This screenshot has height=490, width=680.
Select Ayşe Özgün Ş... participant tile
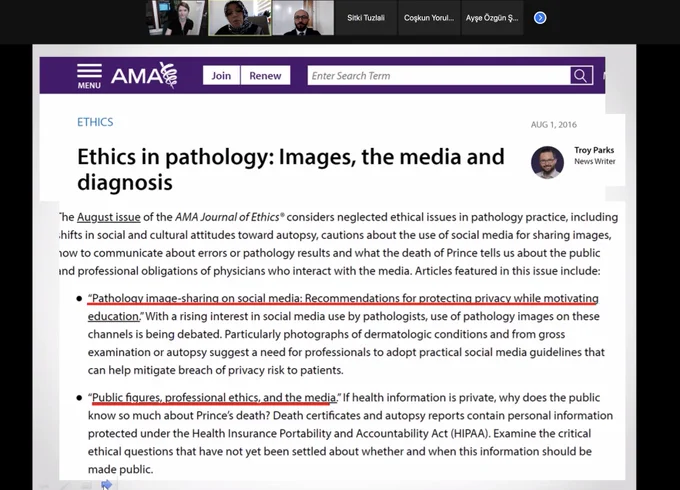pos(492,18)
